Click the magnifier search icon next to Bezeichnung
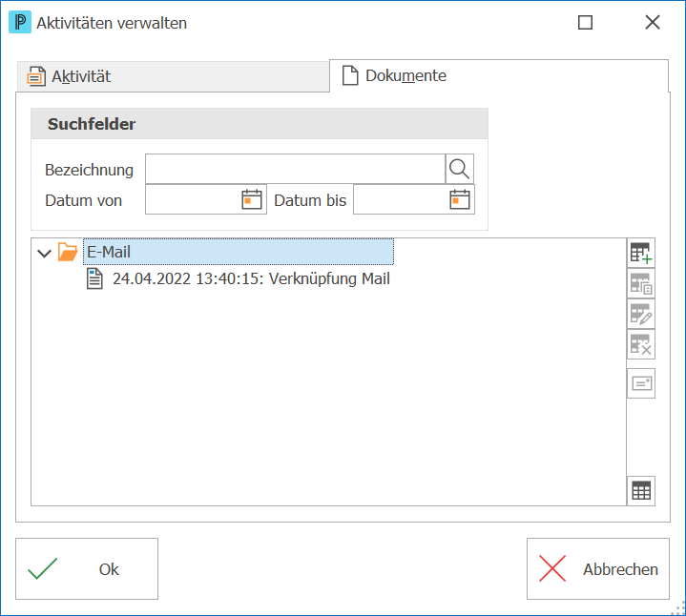This screenshot has height=616, width=686. 459,169
